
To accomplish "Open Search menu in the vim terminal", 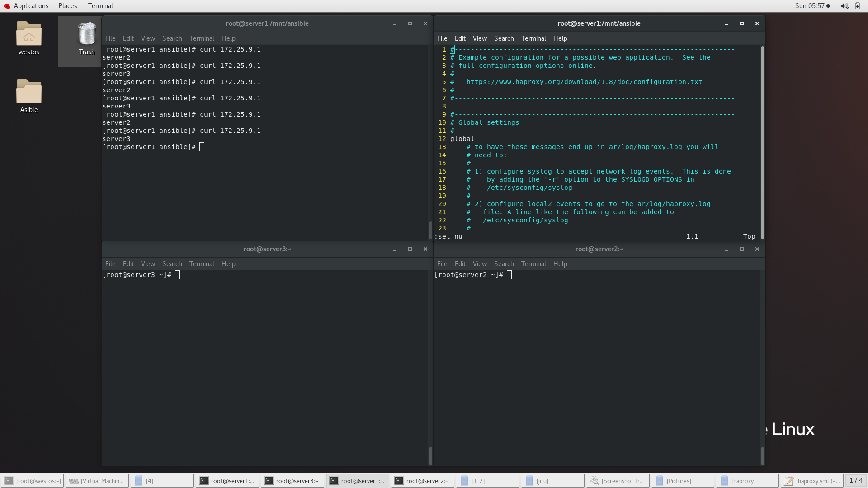I will point(504,38).
